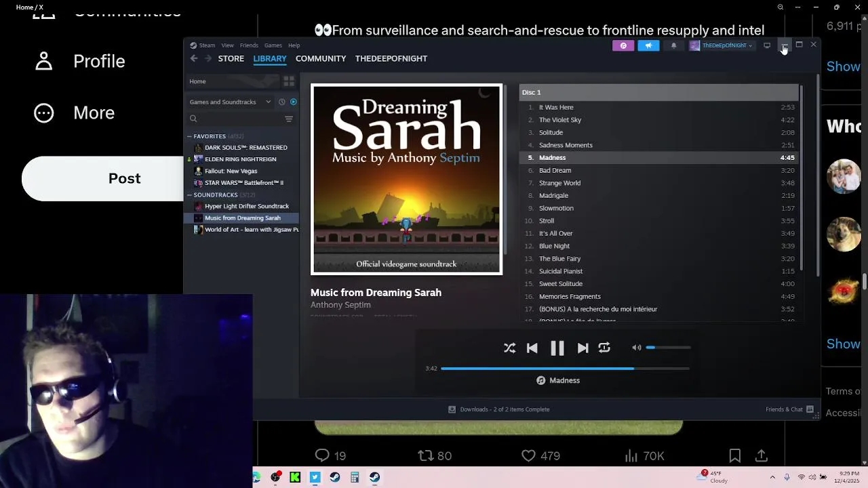The width and height of the screenshot is (868, 488).
Task: Open Downloads status at bottom bar
Action: (499, 409)
